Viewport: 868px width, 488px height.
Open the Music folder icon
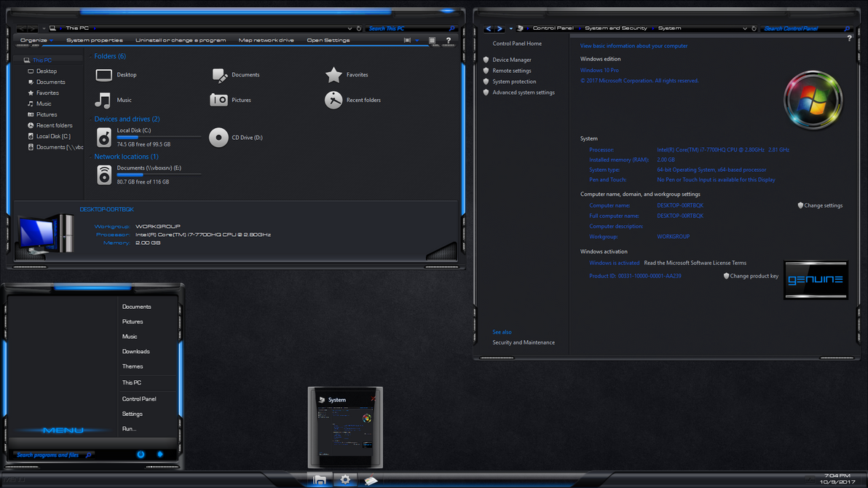tap(103, 101)
